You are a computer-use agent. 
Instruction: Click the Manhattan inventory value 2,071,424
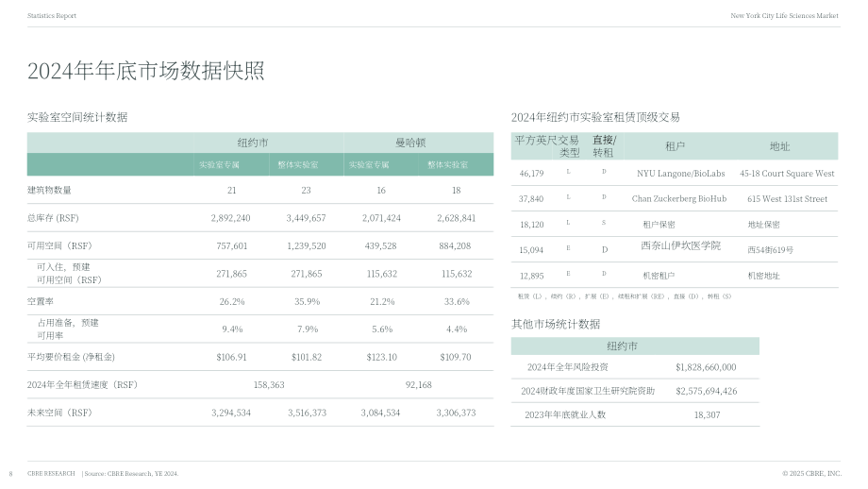click(381, 218)
